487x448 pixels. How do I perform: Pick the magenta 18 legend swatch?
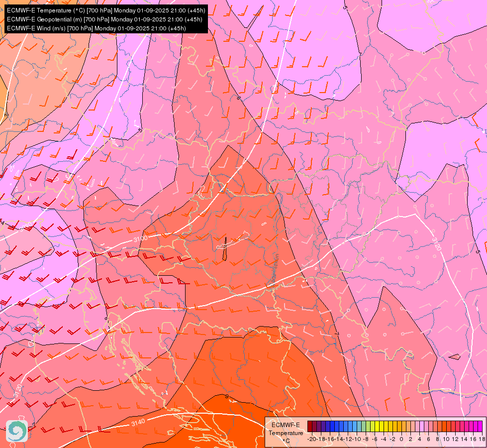coord(480,426)
